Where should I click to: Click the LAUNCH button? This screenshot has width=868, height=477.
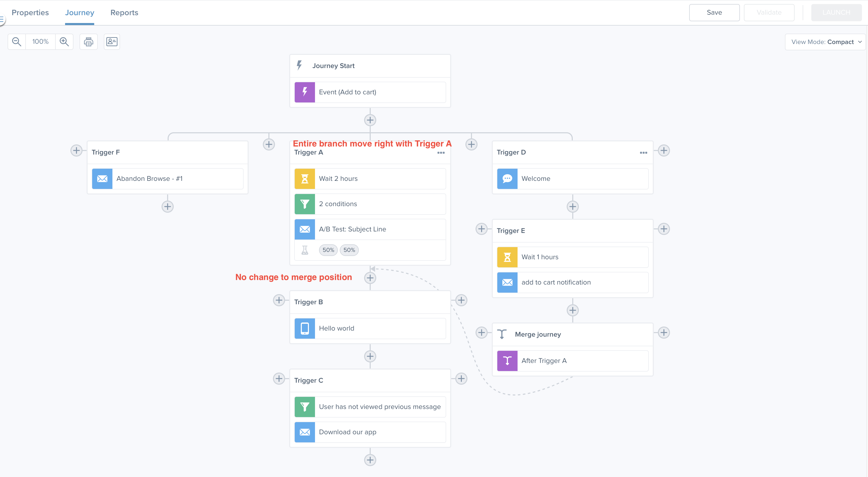click(836, 12)
